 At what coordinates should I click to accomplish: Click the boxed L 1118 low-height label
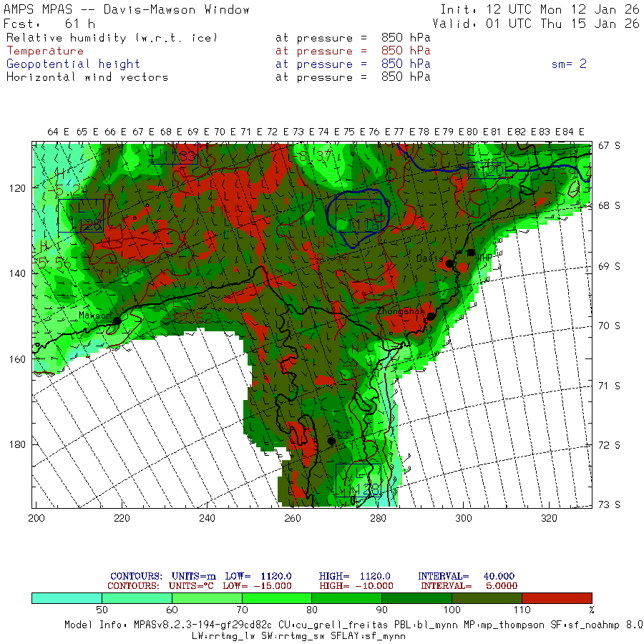(x=358, y=215)
